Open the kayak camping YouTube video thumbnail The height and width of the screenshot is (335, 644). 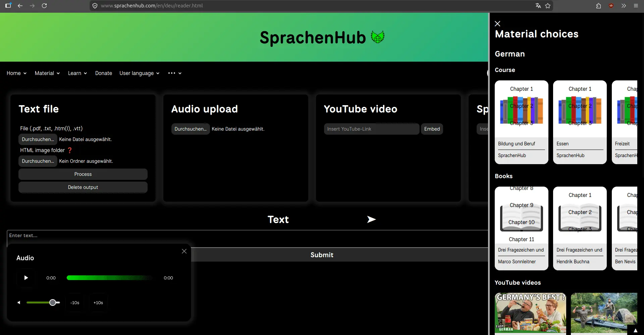(604, 314)
